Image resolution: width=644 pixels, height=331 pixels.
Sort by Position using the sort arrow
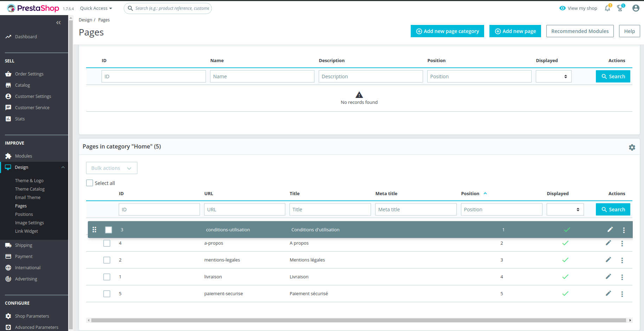pyautogui.click(x=485, y=193)
